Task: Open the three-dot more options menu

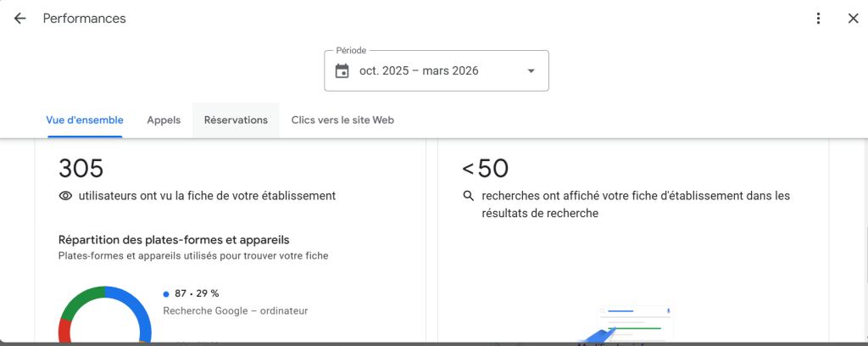Action: click(x=818, y=19)
